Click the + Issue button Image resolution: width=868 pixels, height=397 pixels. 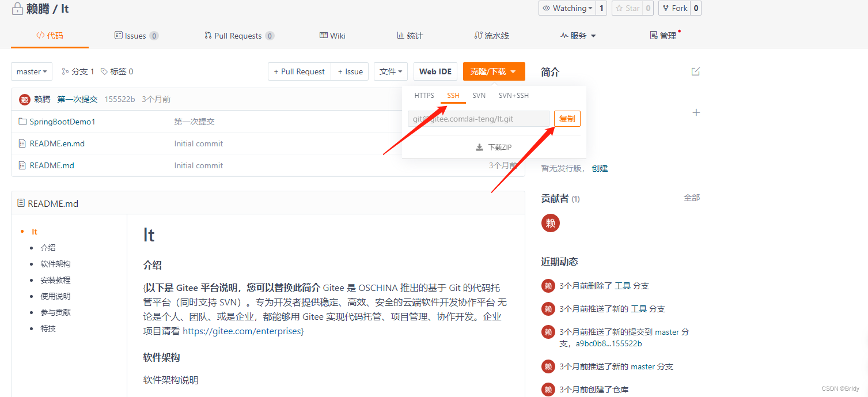[350, 71]
